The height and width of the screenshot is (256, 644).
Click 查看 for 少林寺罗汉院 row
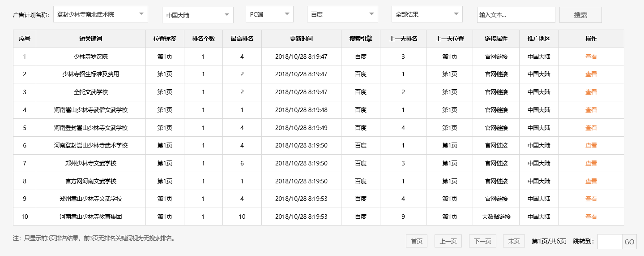pos(591,56)
